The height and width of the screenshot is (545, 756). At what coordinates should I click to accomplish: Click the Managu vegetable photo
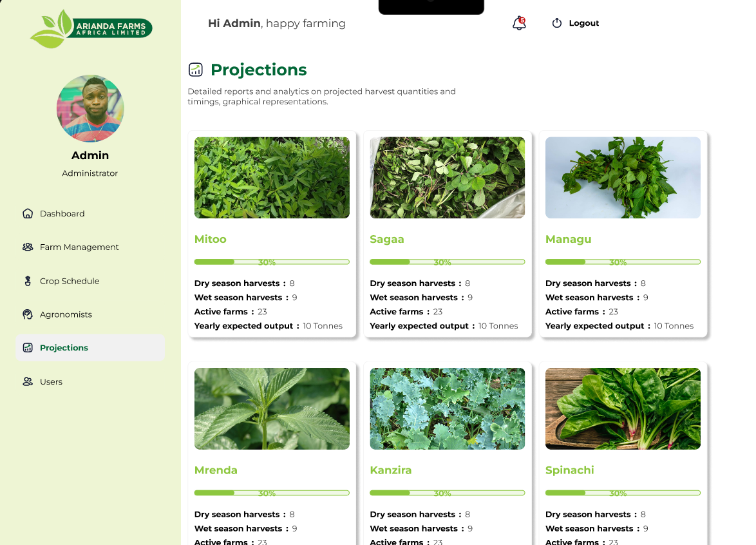coord(623,178)
